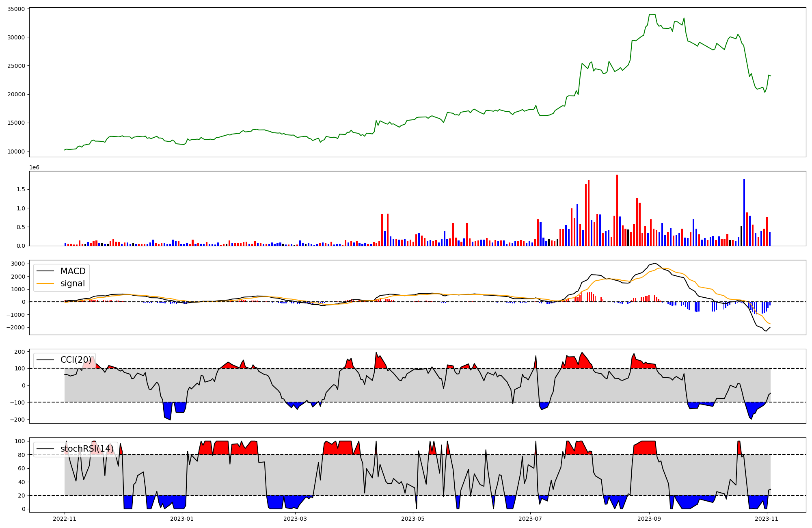Click the 2023-09 x-axis date label
The width and height of the screenshot is (812, 528).
click(x=649, y=519)
